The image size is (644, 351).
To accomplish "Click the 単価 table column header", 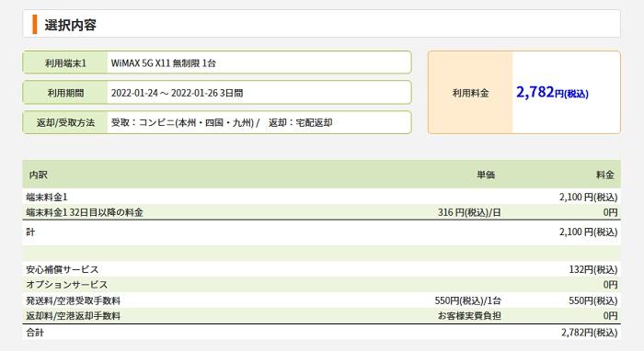I will 486,175.
